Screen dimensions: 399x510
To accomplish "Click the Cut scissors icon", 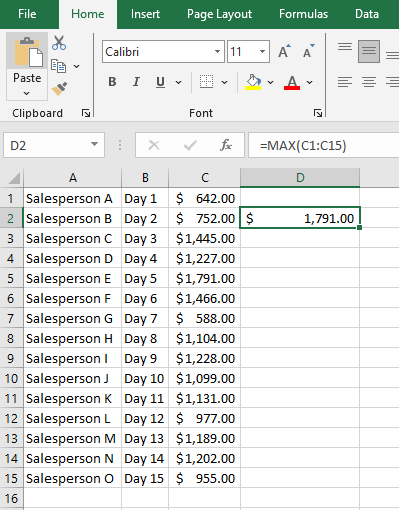I will click(x=59, y=43).
